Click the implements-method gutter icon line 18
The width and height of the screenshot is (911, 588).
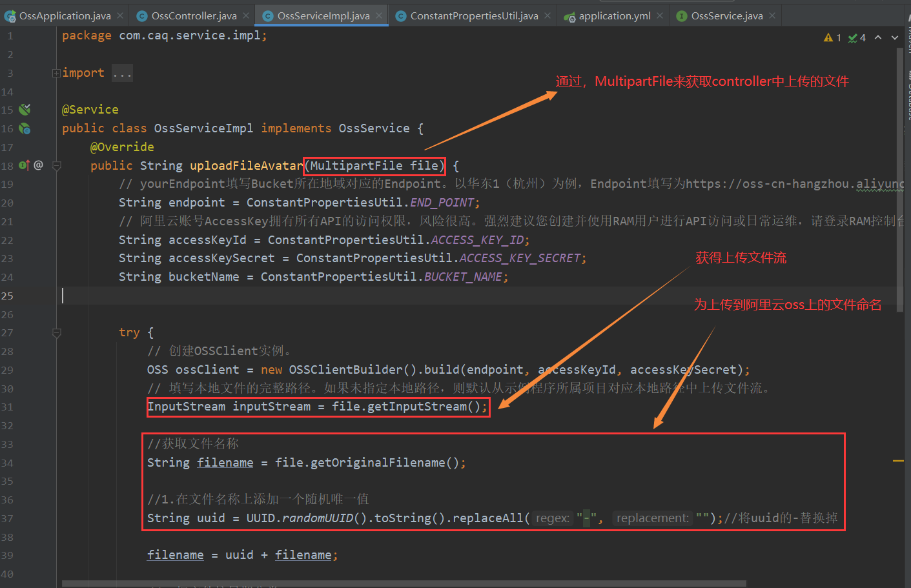[24, 165]
